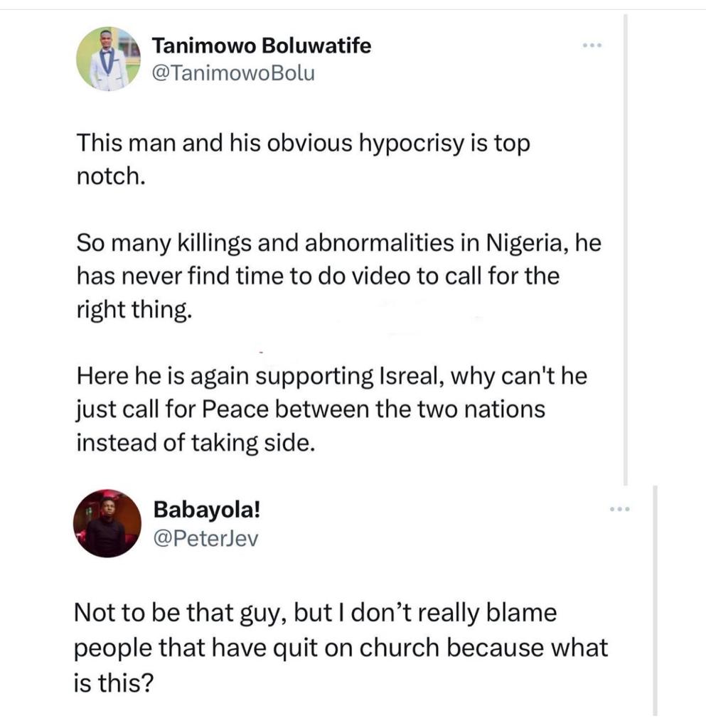Click the "obvious hypocrisy is top notch" paragraph
Screen dimensions: 706x728
(304, 159)
